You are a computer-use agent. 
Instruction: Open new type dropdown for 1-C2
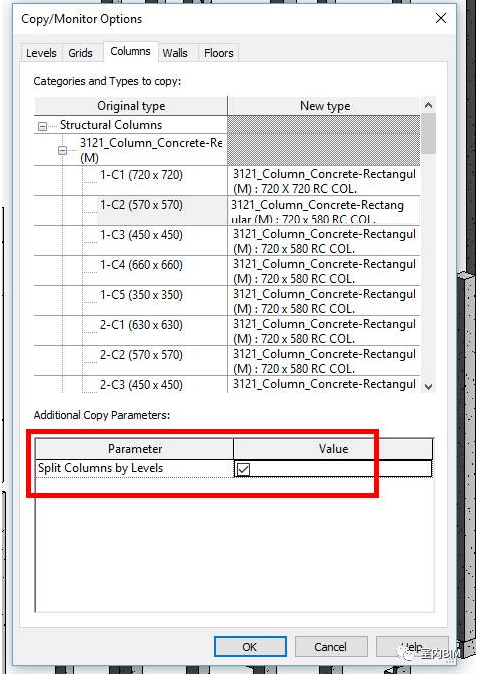point(324,211)
